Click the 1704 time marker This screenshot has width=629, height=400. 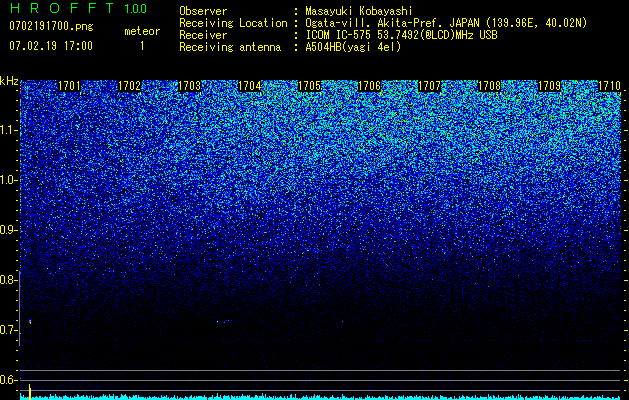(250, 86)
